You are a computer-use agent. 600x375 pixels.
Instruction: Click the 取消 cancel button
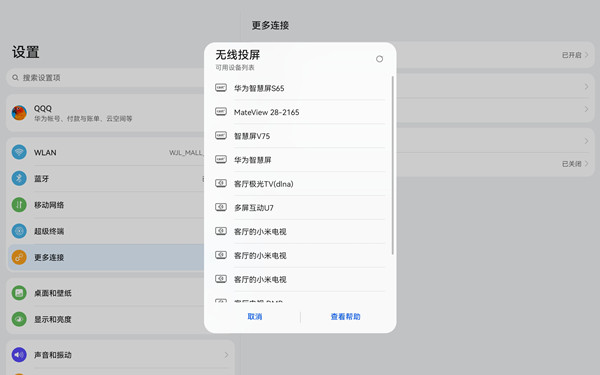pyautogui.click(x=255, y=316)
